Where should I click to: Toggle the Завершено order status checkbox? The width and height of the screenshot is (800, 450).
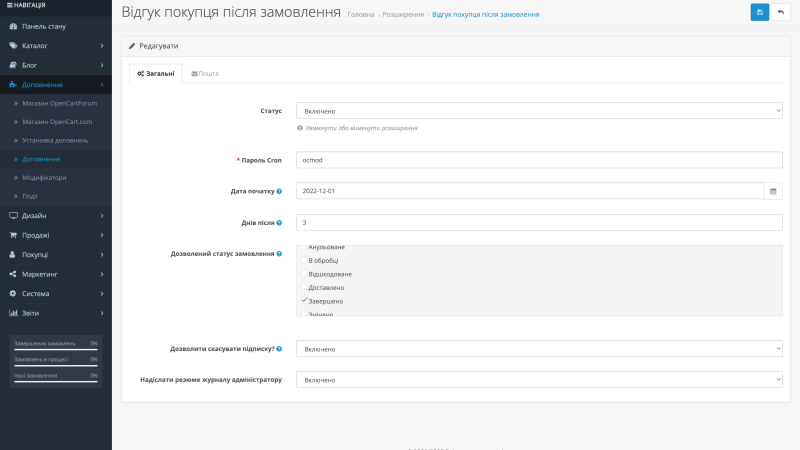(305, 301)
